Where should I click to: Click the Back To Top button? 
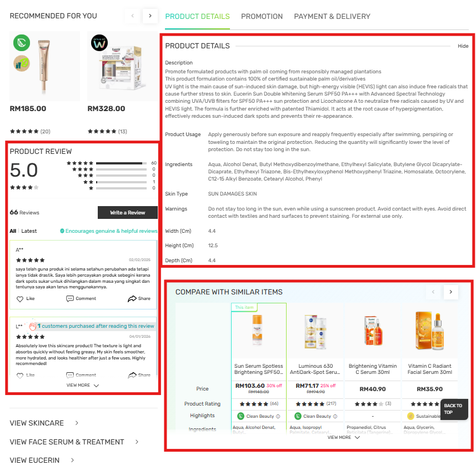pyautogui.click(x=454, y=409)
